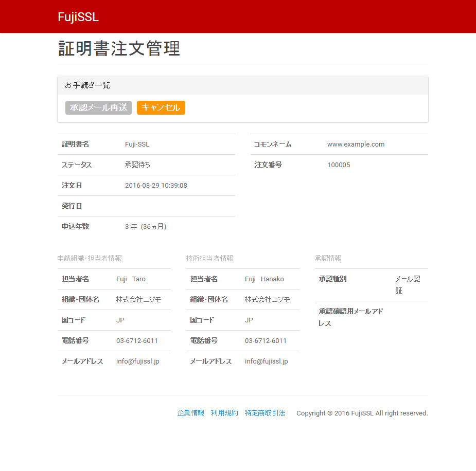Select applicant name Fuji Taro
The height and width of the screenshot is (471, 476).
(131, 279)
